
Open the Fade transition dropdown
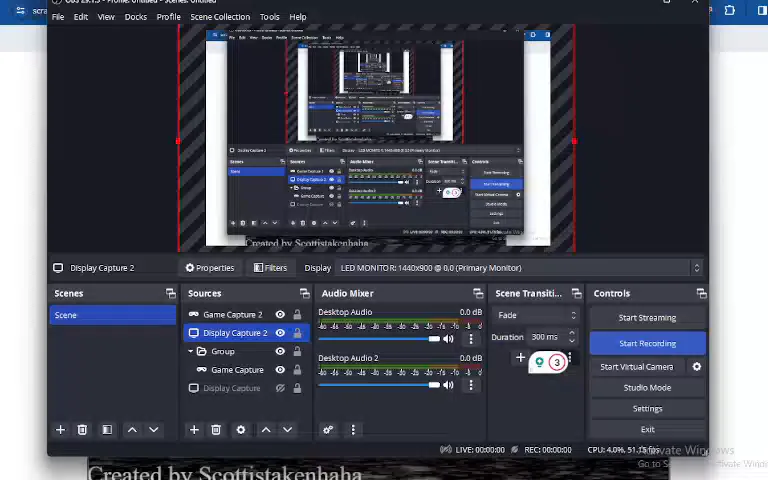coord(536,315)
